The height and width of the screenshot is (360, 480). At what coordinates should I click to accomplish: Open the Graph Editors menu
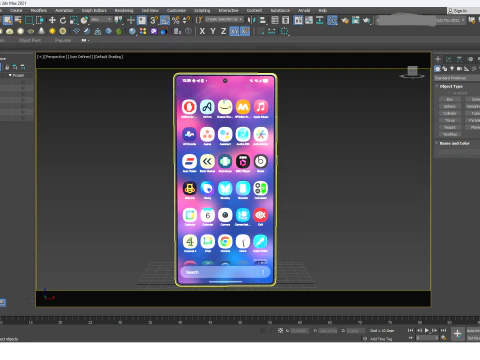(94, 10)
